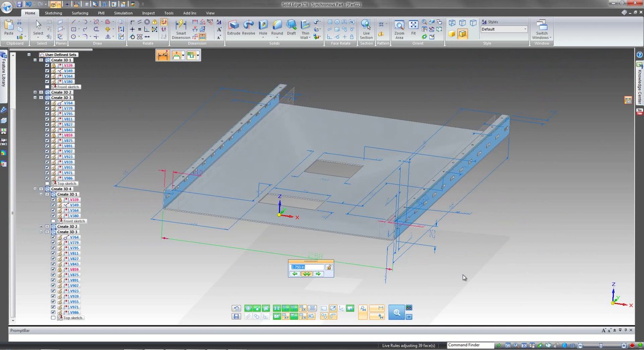Open the Select dropdown arrow below Select
The height and width of the screenshot is (350, 644).
pyautogui.click(x=38, y=38)
